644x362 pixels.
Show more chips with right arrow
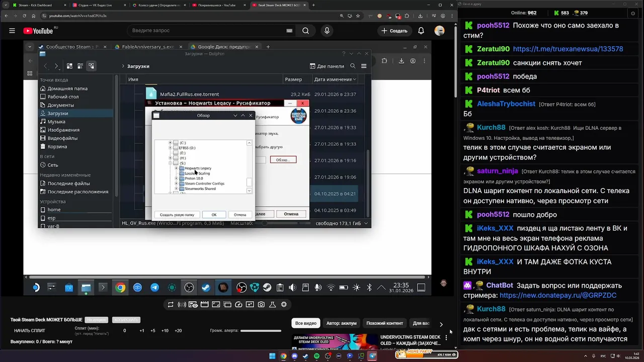coord(441,324)
